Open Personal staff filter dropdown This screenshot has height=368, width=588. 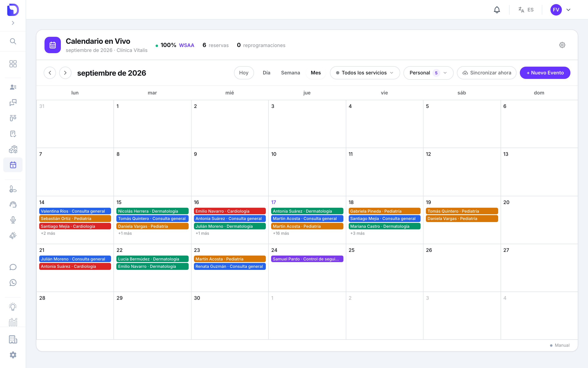[428, 73]
